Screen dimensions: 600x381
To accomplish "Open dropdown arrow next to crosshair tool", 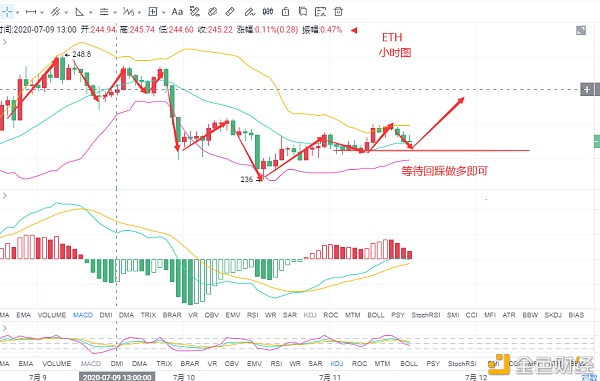I will pos(18,13).
